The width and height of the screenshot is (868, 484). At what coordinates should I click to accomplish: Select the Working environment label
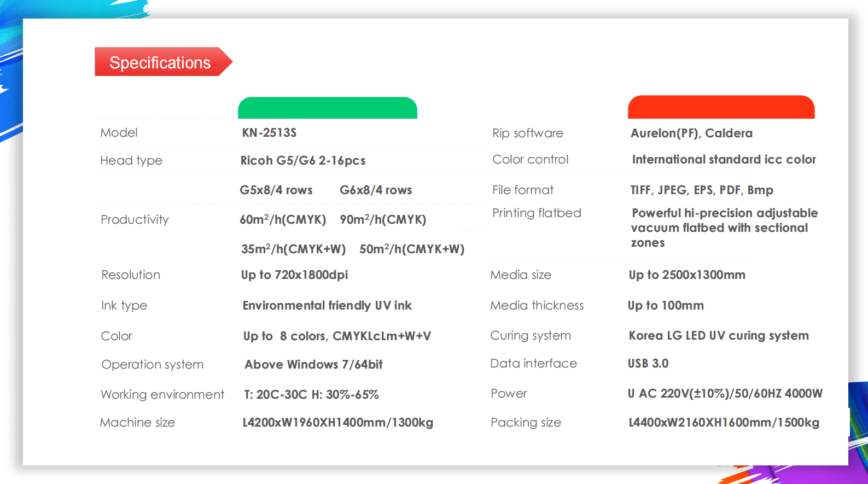(162, 395)
